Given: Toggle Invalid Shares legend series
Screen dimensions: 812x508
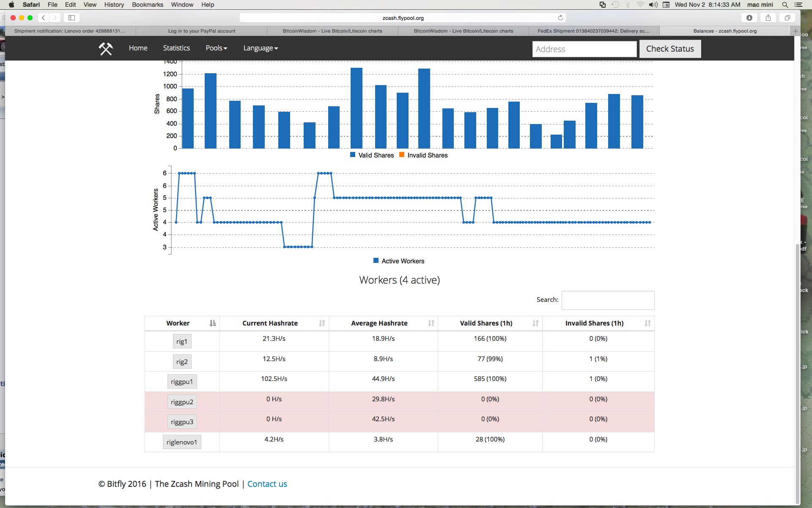Looking at the screenshot, I should pos(423,155).
